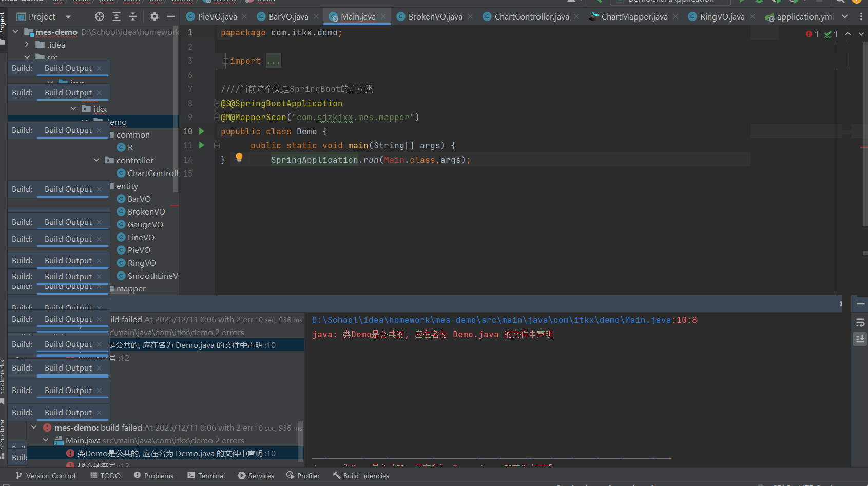Click the Select Opened File target icon
This screenshot has width=868, height=486.
tap(100, 16)
